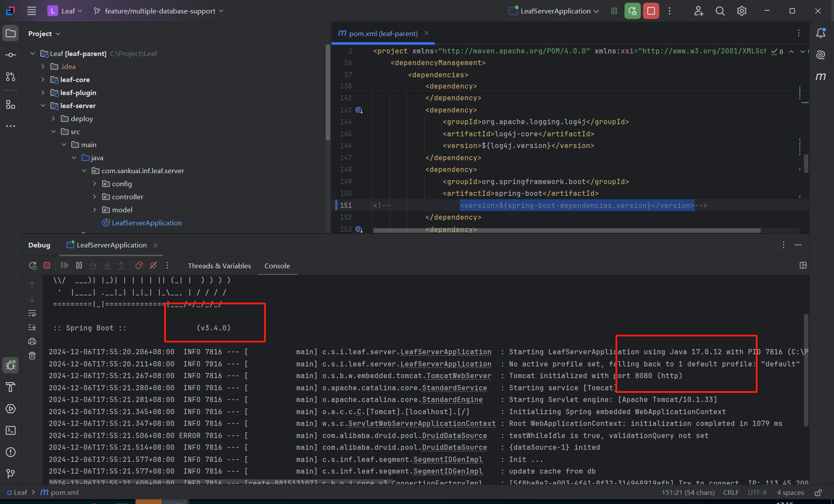
Task: Open Terminal tool window from left sidebar
Action: pyautogui.click(x=10, y=430)
